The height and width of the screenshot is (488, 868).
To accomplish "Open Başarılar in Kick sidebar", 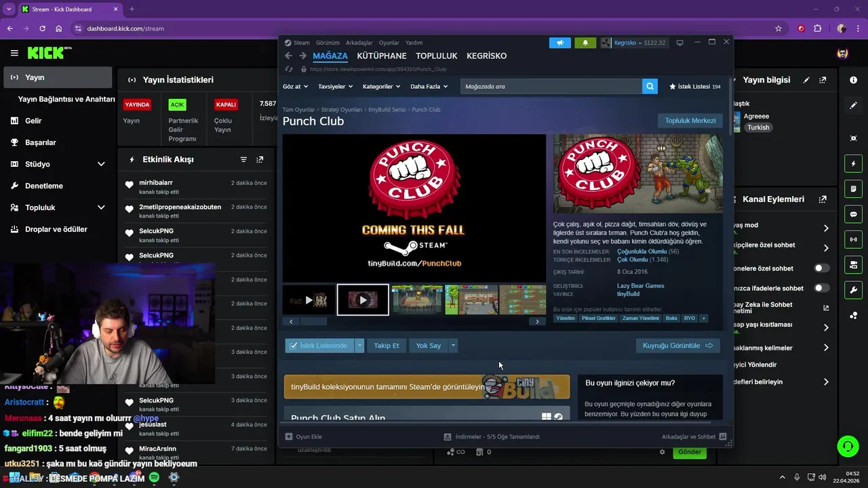I will pyautogui.click(x=40, y=142).
